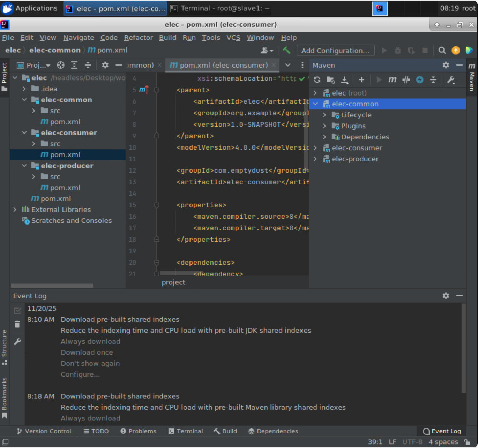Click Execute Maven Goal icon

[392, 80]
